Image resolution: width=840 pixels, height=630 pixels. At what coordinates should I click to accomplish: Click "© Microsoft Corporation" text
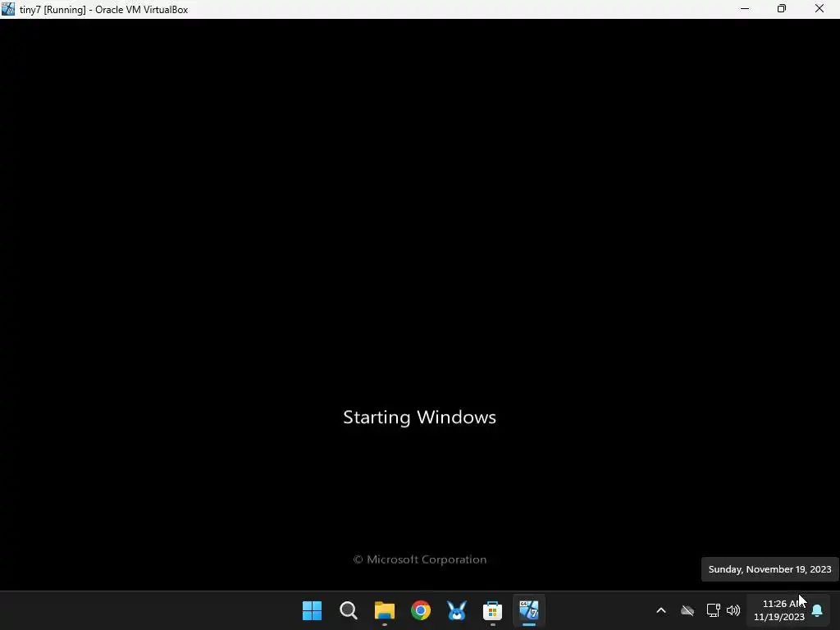(x=420, y=559)
